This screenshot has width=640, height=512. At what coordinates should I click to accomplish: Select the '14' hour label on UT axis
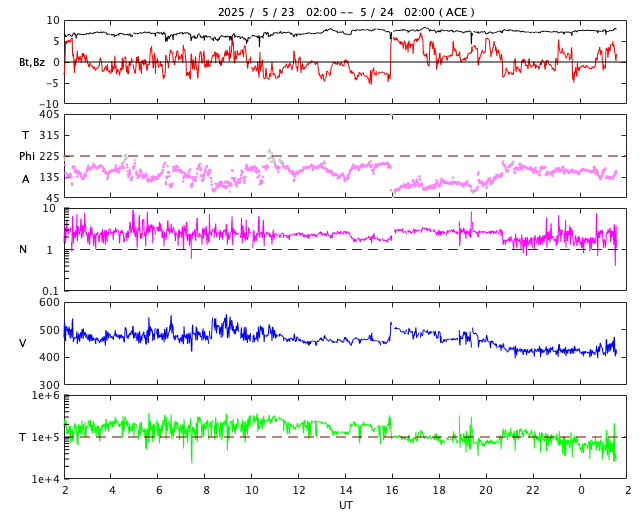346,490
